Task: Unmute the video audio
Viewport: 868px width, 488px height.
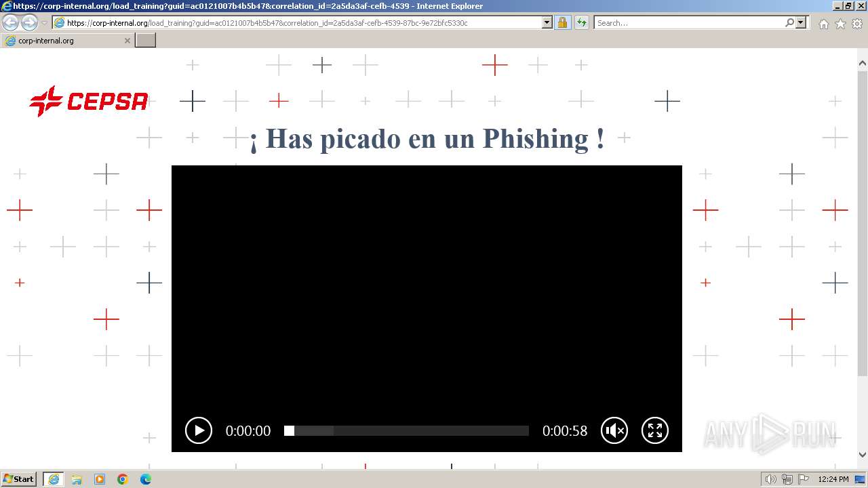Action: pos(614,430)
